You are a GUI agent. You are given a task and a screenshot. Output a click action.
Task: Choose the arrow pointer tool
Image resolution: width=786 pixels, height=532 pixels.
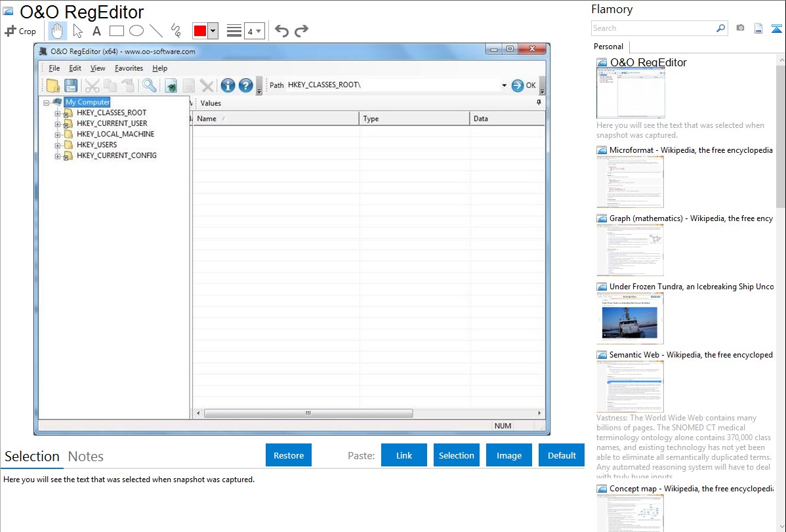pos(77,31)
